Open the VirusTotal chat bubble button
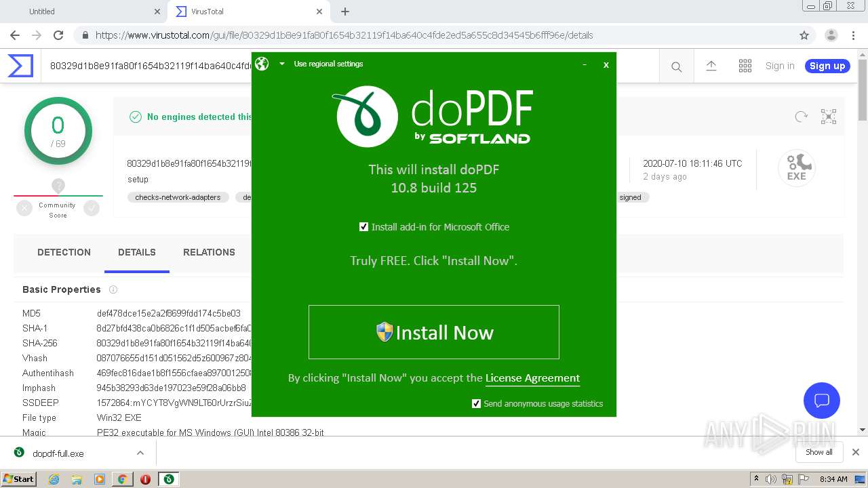Screen dimensions: 868x488 [822, 400]
